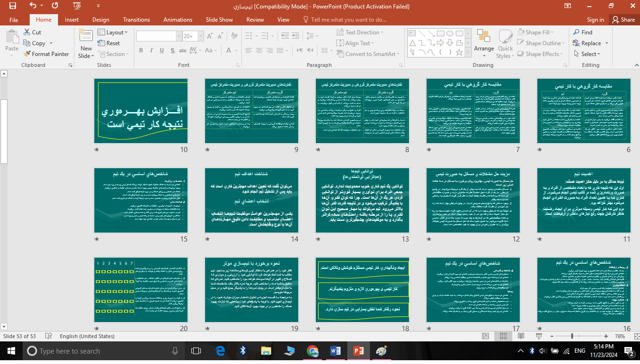Click the Format Painter tool
Image resolution: width=640 pixels, height=364 pixels.
[x=46, y=54]
